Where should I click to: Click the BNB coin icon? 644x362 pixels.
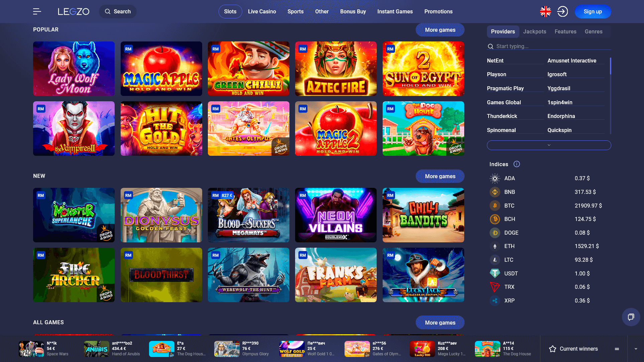coord(495,192)
